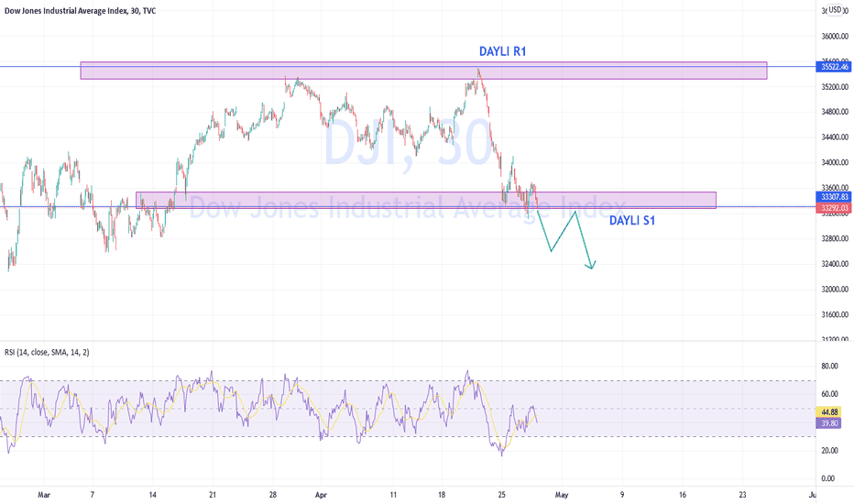854x504 pixels.
Task: Click the Apr date label on time axis
Action: (x=321, y=495)
